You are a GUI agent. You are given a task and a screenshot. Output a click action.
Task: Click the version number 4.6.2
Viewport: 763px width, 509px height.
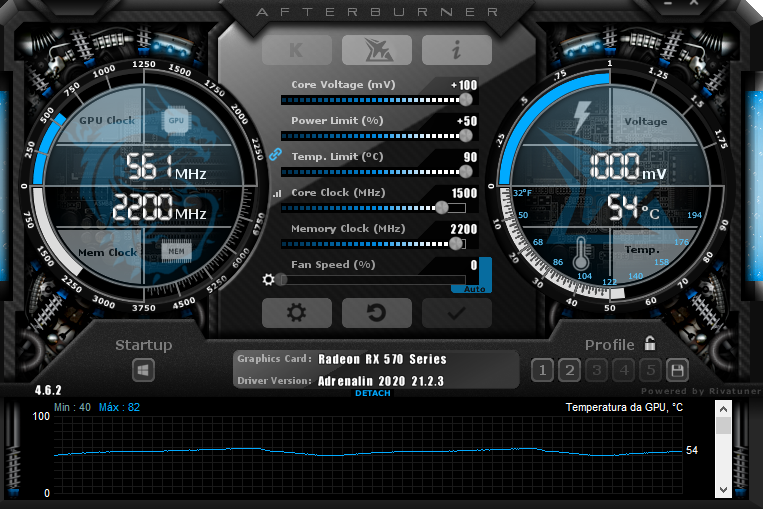pyautogui.click(x=48, y=390)
